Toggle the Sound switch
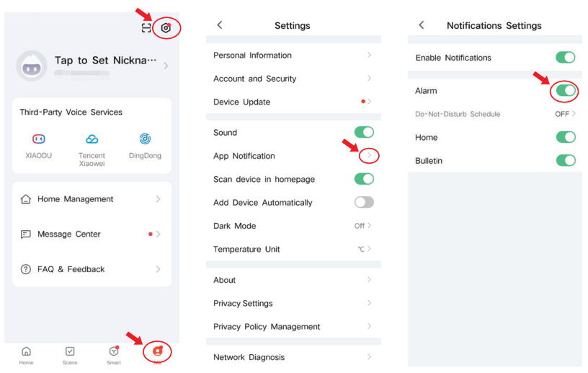 [364, 132]
